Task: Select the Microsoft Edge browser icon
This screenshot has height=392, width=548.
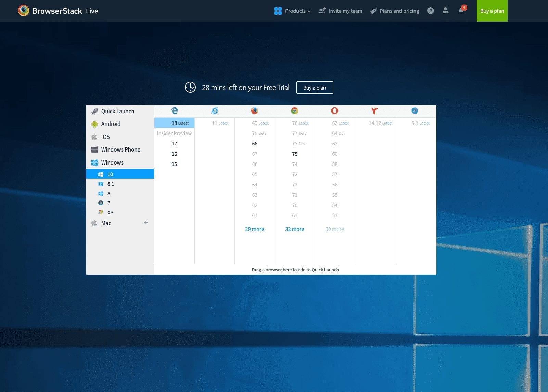Action: (x=175, y=110)
